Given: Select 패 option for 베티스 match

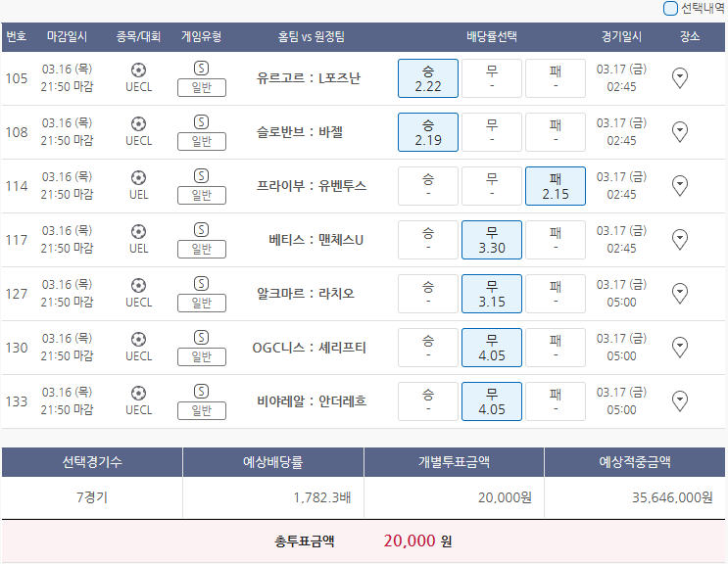Looking at the screenshot, I should click(556, 240).
